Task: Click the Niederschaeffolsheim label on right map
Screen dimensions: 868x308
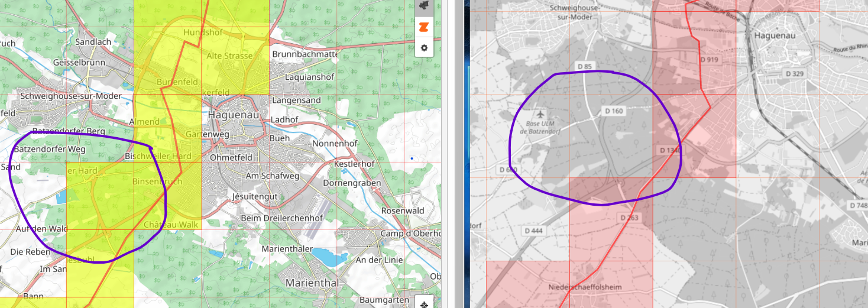Action: tap(585, 287)
